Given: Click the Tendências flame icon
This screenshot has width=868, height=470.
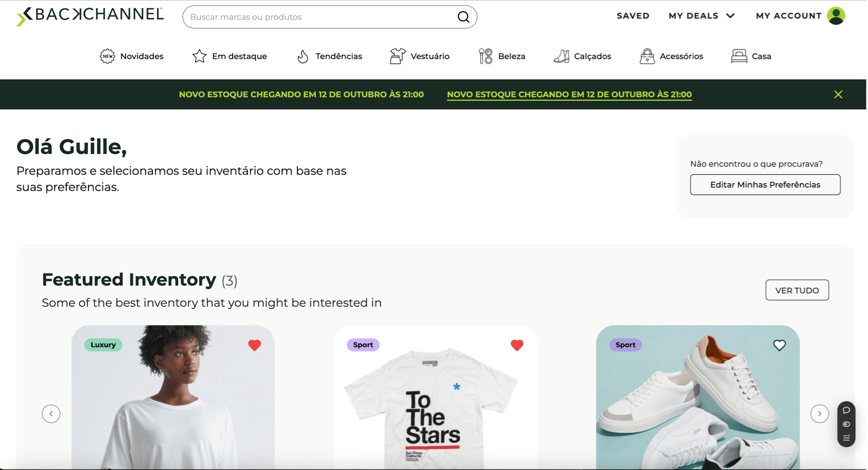Looking at the screenshot, I should pyautogui.click(x=302, y=56).
